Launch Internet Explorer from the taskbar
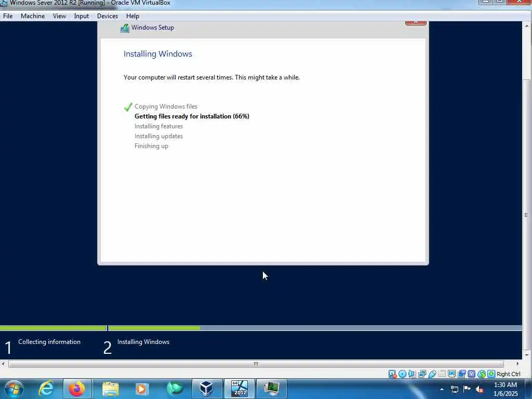 46,389
